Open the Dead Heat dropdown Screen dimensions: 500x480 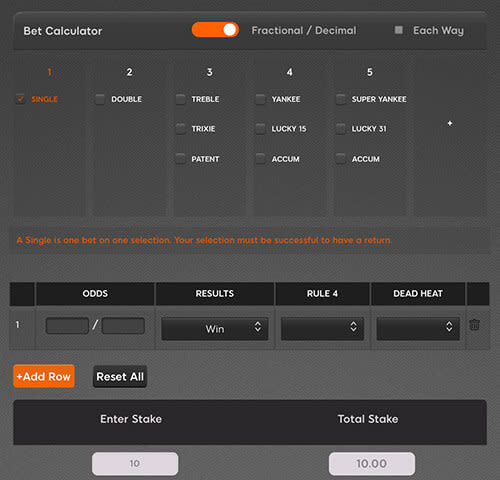[418, 329]
